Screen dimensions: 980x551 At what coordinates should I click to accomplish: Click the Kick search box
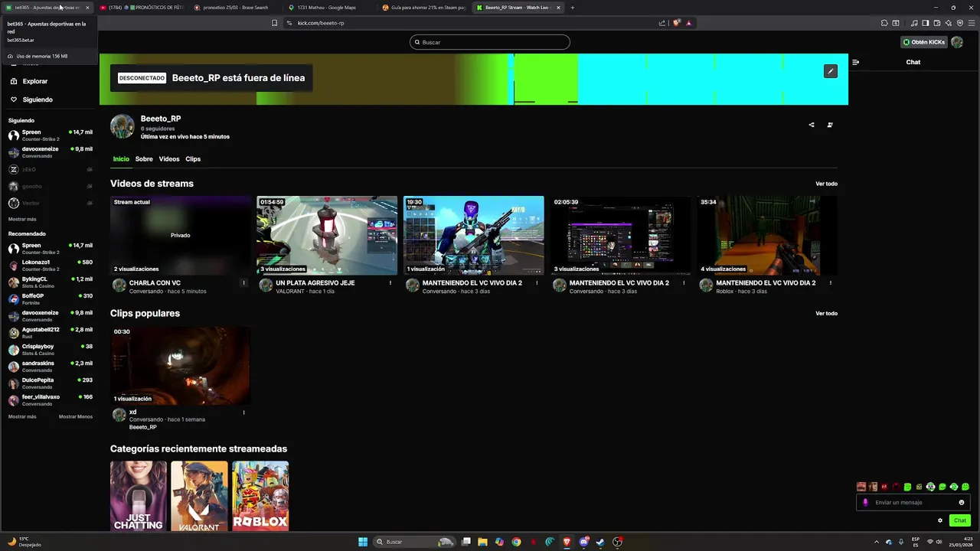tap(490, 42)
